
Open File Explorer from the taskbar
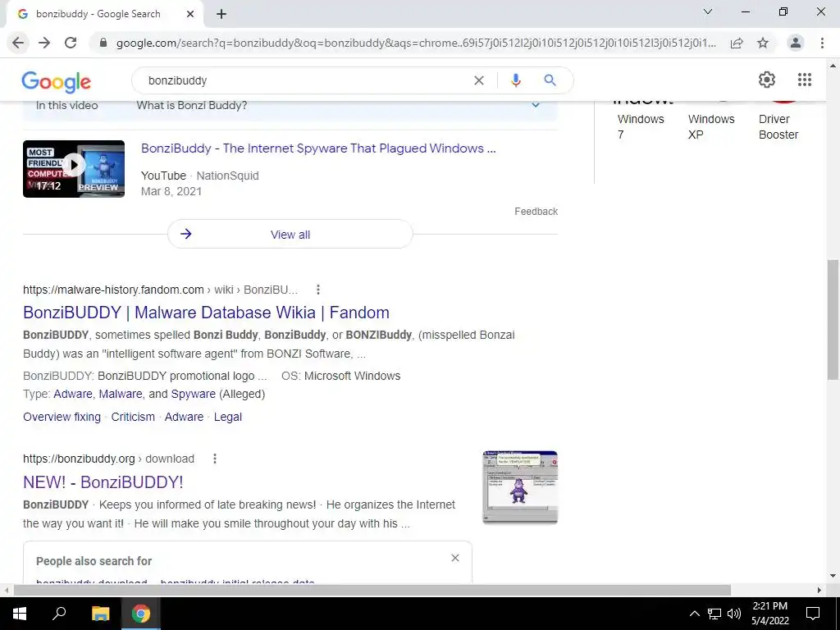tap(100, 614)
